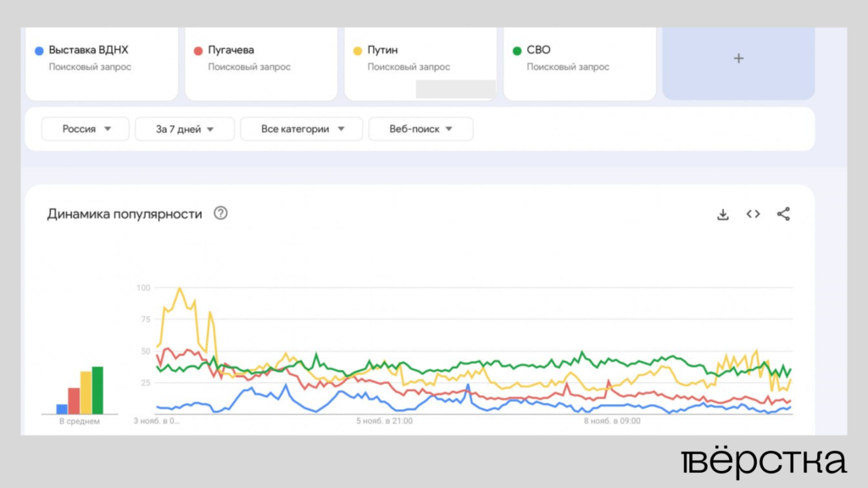Click the download CSV icon

pos(722,214)
